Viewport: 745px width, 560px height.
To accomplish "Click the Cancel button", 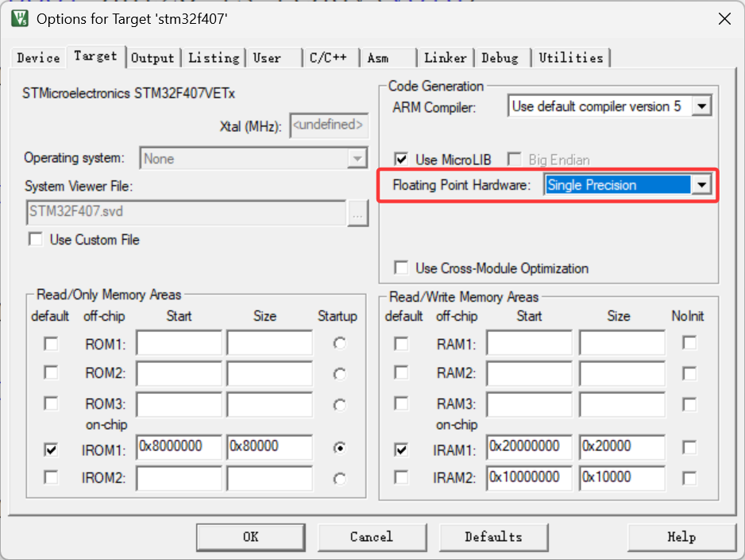I will pos(372,537).
